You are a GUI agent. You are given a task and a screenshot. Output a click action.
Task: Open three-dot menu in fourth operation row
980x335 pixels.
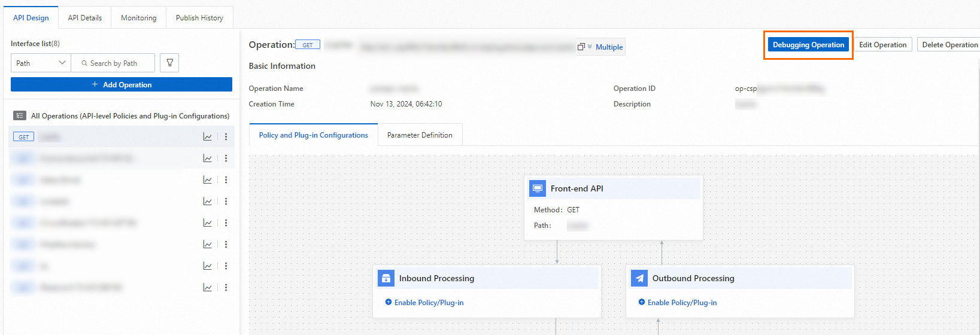pos(226,202)
